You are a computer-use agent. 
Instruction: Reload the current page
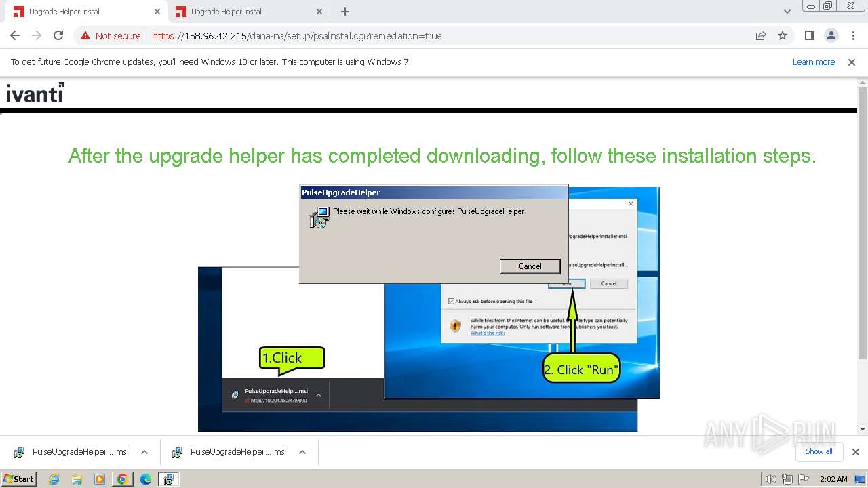tap(58, 35)
